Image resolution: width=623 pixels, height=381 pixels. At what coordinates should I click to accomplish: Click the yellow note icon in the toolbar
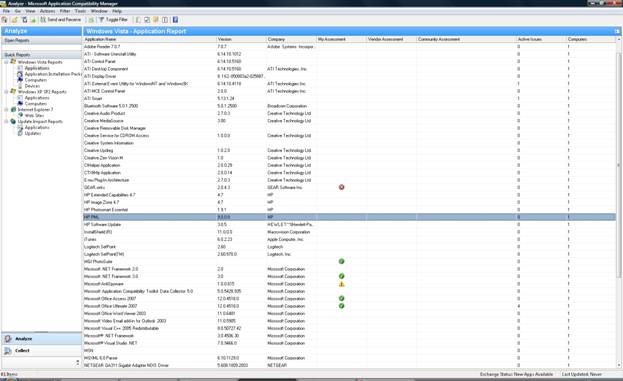pyautogui.click(x=156, y=19)
